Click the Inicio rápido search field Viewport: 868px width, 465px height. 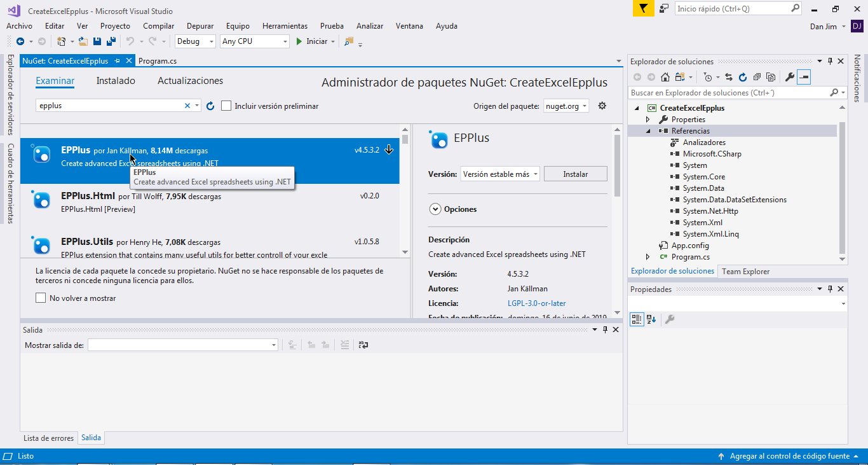click(x=732, y=9)
